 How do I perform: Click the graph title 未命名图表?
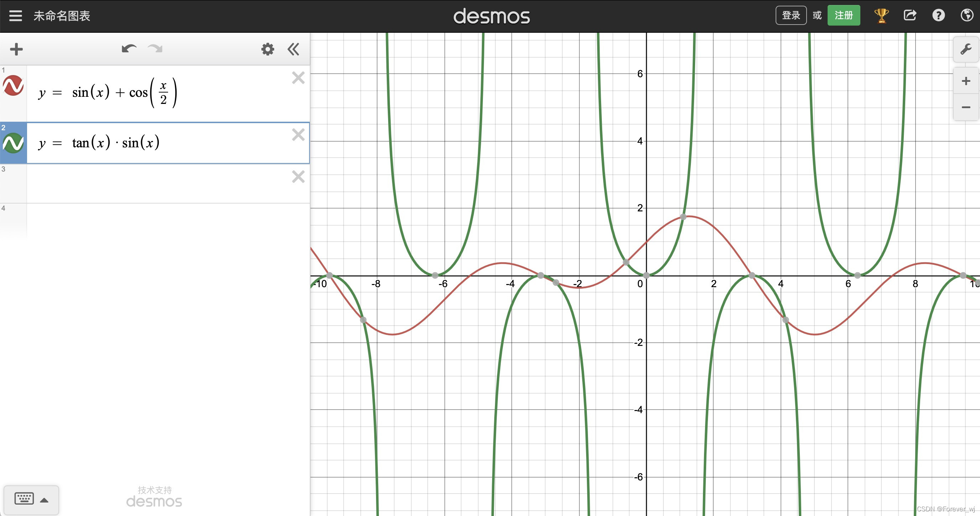coord(62,16)
